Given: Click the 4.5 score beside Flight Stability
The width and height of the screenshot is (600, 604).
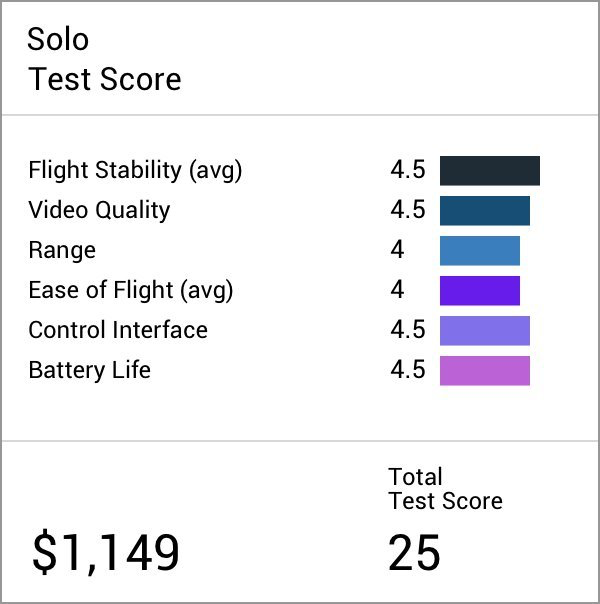Looking at the screenshot, I should (x=408, y=170).
